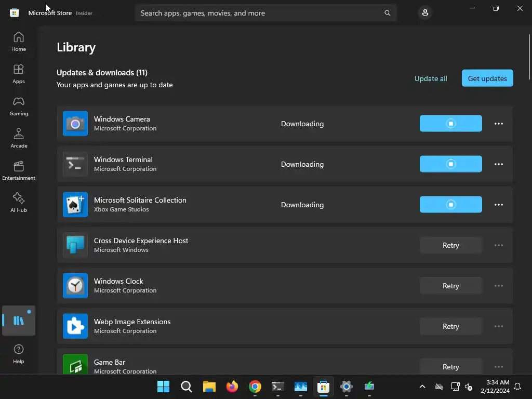Viewport: 532px width, 399px height.
Task: Retry Webp Image Extensions update
Action: click(450, 326)
